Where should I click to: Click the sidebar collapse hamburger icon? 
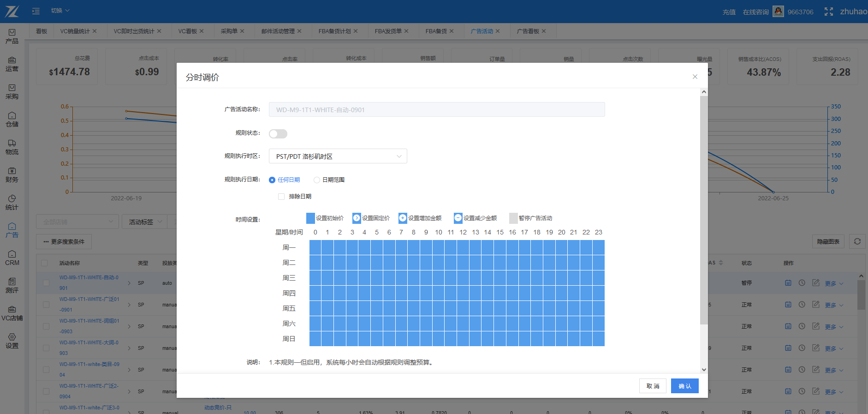pos(36,11)
